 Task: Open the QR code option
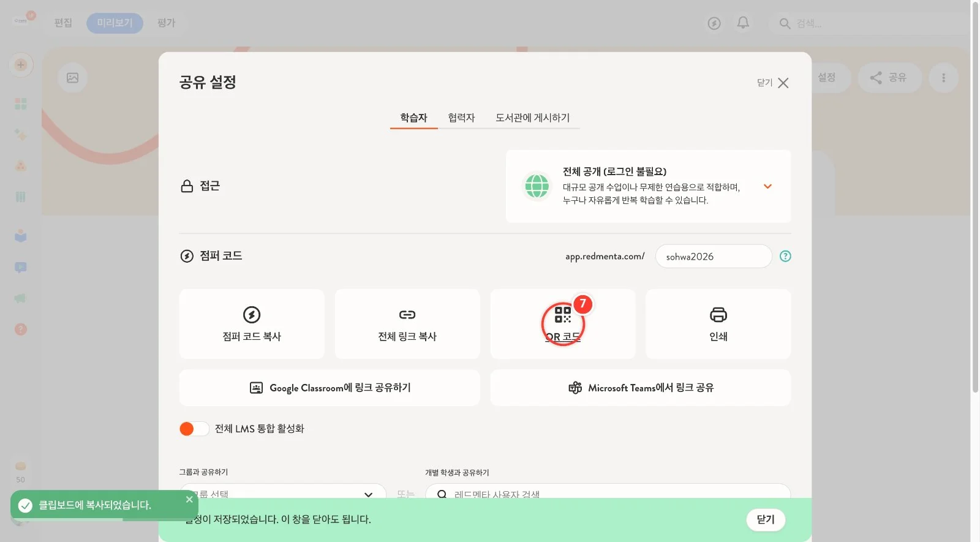(563, 324)
